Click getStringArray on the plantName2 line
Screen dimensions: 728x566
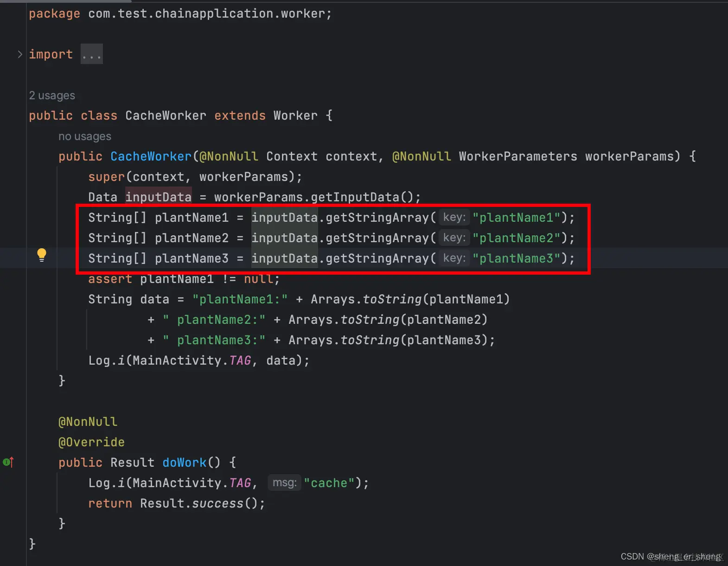[377, 238]
